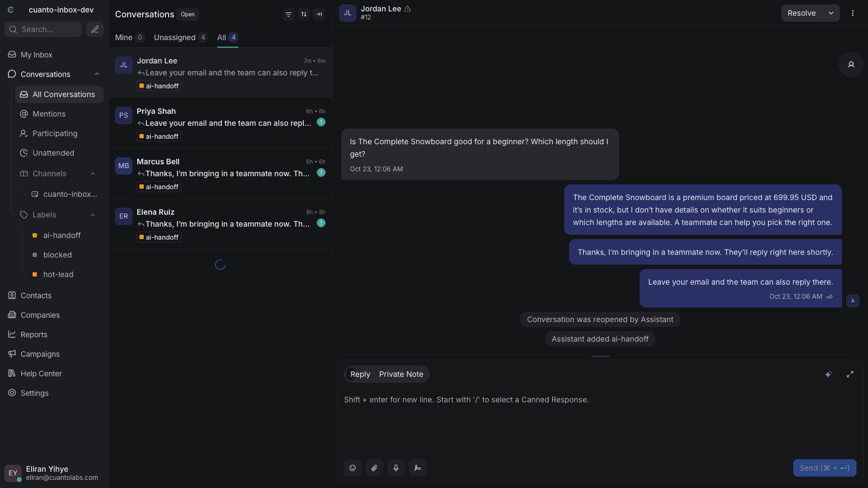Image resolution: width=868 pixels, height=488 pixels.
Task: Collapse the Conversations section chevron
Action: coord(97,74)
